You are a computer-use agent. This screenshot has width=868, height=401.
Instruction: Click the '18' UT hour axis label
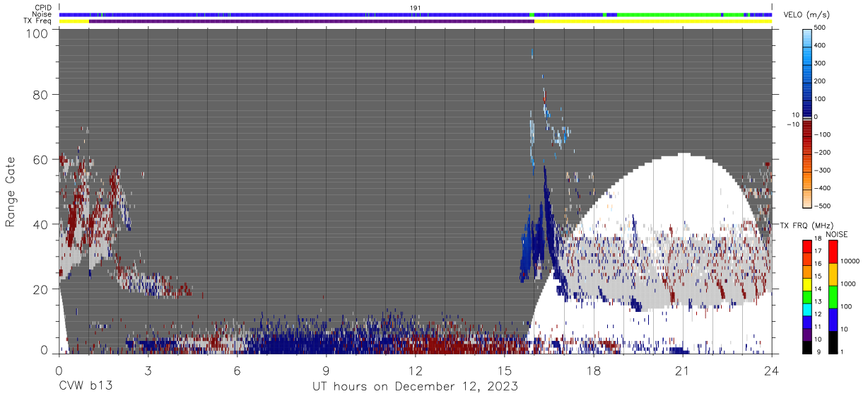[594, 371]
